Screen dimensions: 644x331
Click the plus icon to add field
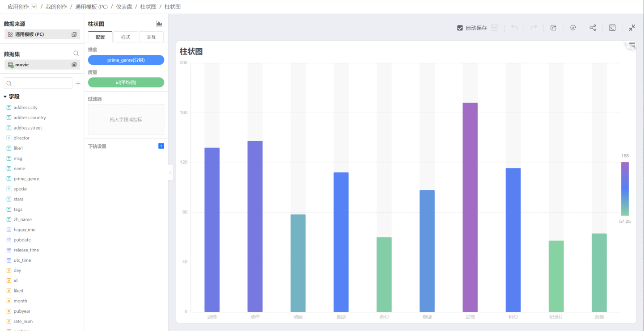tap(78, 84)
